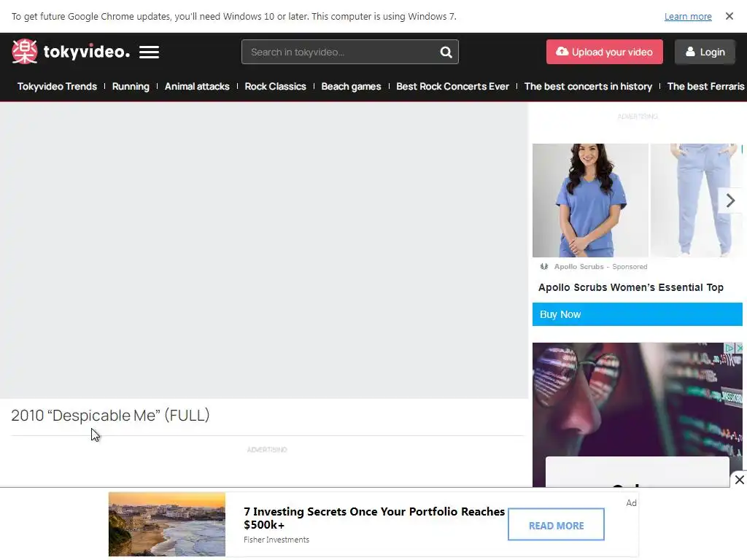
Task: Click the video title 2010 Despicable Me
Action: coord(110,415)
